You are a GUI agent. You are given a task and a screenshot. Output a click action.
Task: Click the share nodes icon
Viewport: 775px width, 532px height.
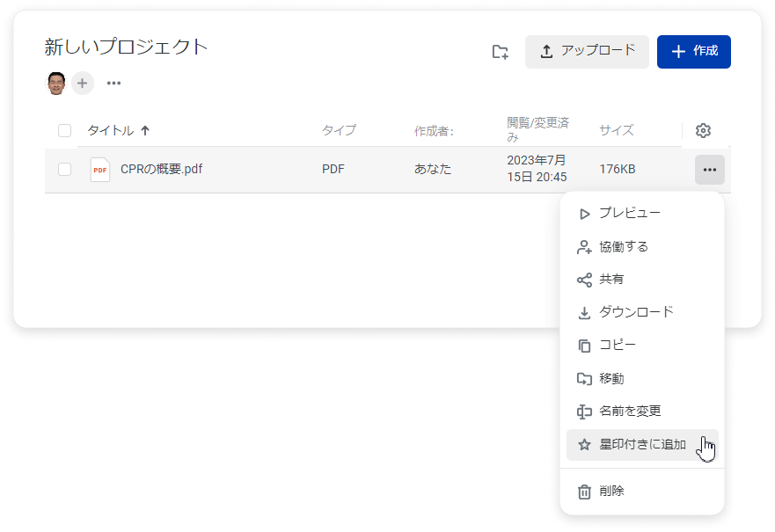click(x=584, y=281)
